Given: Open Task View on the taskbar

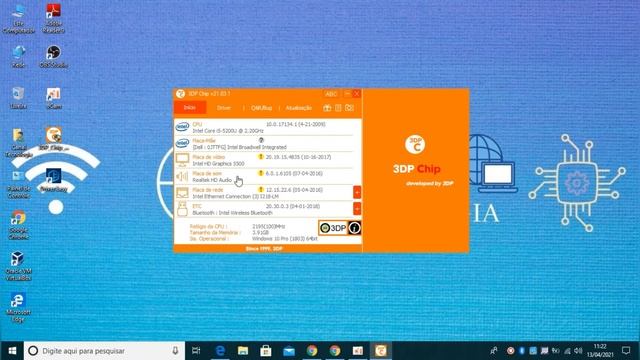Looking at the screenshot, I should (x=196, y=351).
